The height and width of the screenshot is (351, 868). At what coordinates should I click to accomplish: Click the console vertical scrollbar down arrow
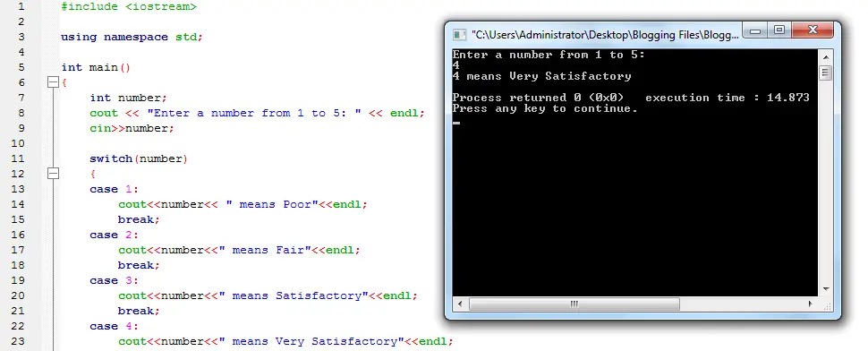click(x=825, y=289)
